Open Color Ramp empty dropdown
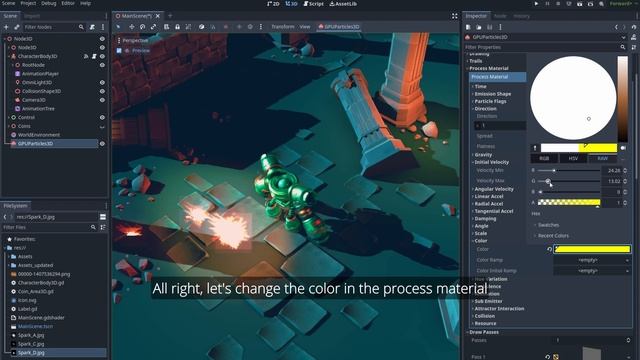This screenshot has height=360, width=640. tap(592, 260)
